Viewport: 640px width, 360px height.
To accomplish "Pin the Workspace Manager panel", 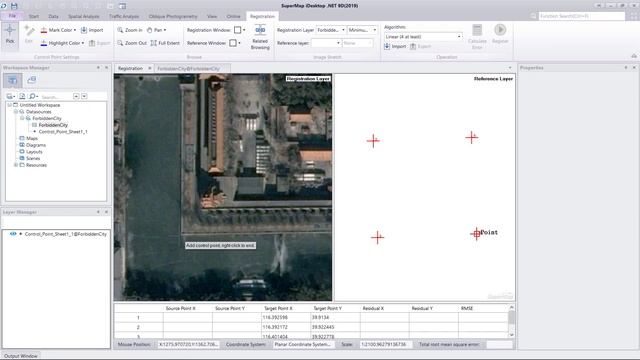I will pyautogui.click(x=98, y=68).
